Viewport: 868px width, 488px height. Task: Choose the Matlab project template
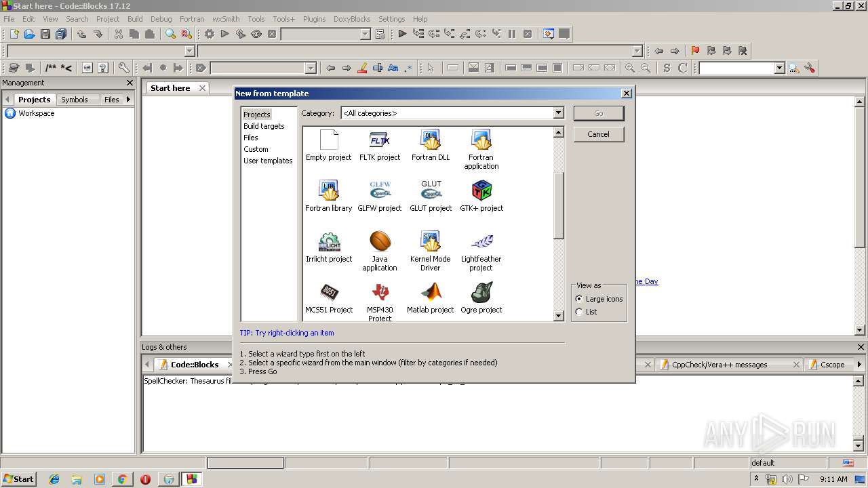(431, 298)
